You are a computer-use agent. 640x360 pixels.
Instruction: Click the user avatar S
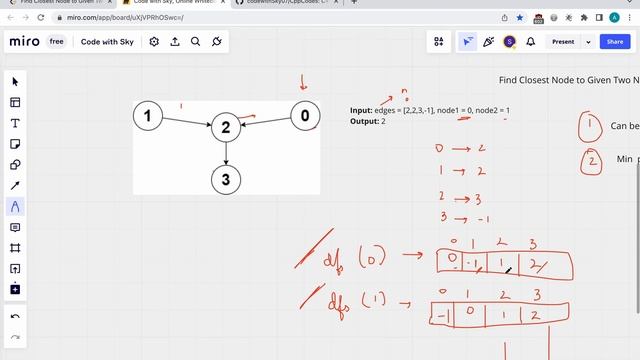point(509,42)
